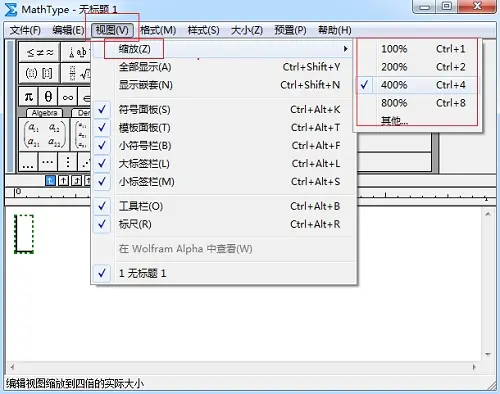
Task: Click the MathType sigma icon in title bar
Action: [x=11, y=9]
